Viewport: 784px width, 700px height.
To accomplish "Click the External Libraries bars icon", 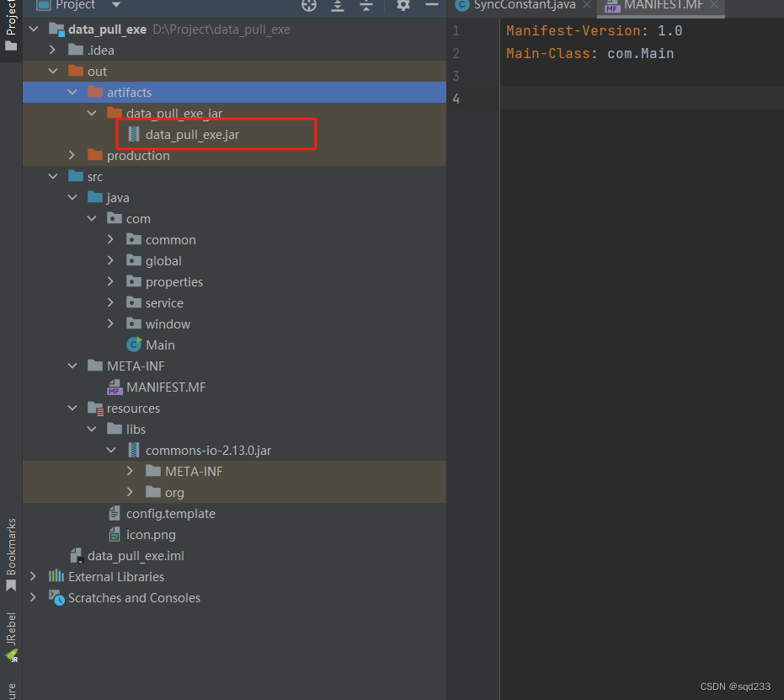I will tap(56, 576).
